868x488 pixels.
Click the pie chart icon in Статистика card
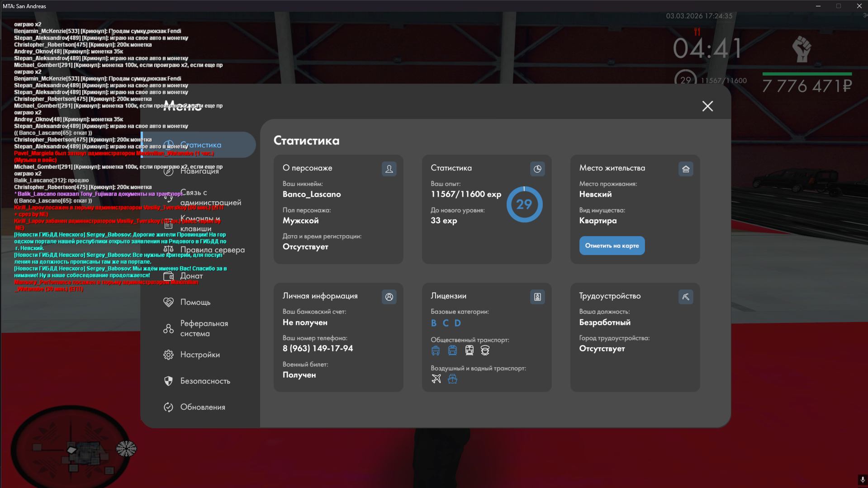coord(537,169)
